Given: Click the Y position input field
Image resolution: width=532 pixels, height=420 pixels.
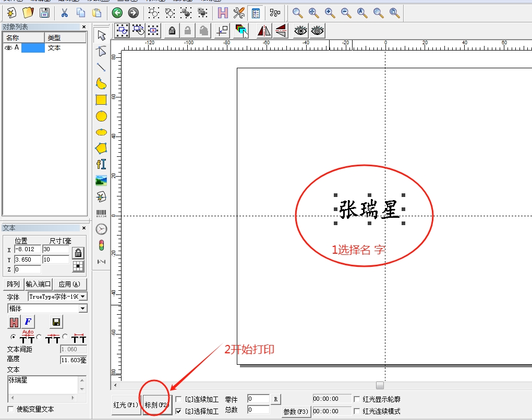Looking at the screenshot, I should (28, 260).
